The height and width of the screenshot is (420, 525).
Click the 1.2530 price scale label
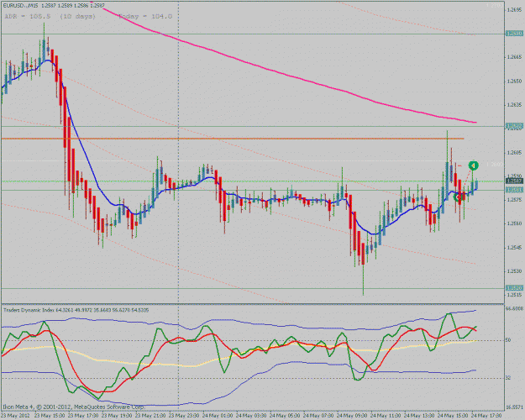[x=514, y=271]
